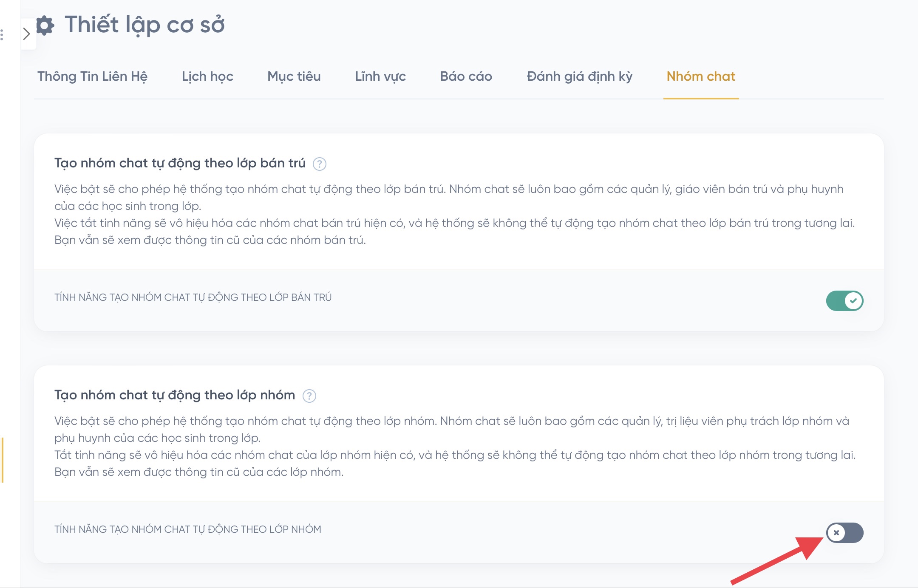Screen dimensions: 918x588
Task: Switch to the Lịch học tab
Action: click(x=207, y=76)
